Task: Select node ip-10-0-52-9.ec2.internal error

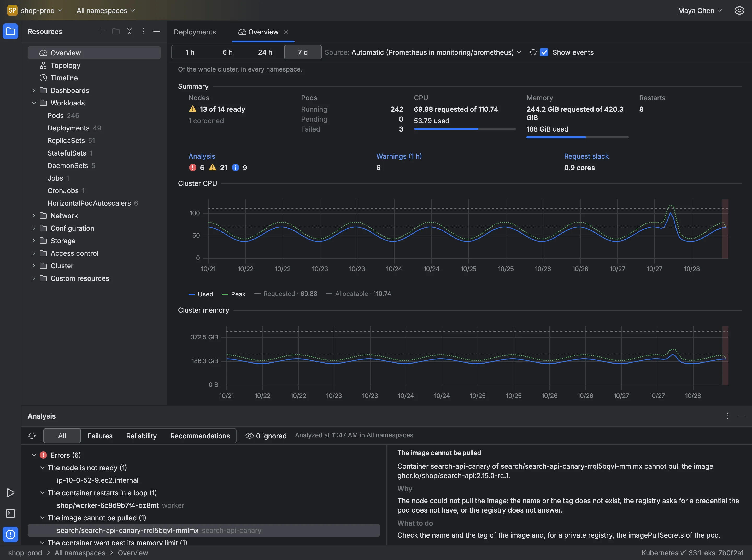Action: 203,480
